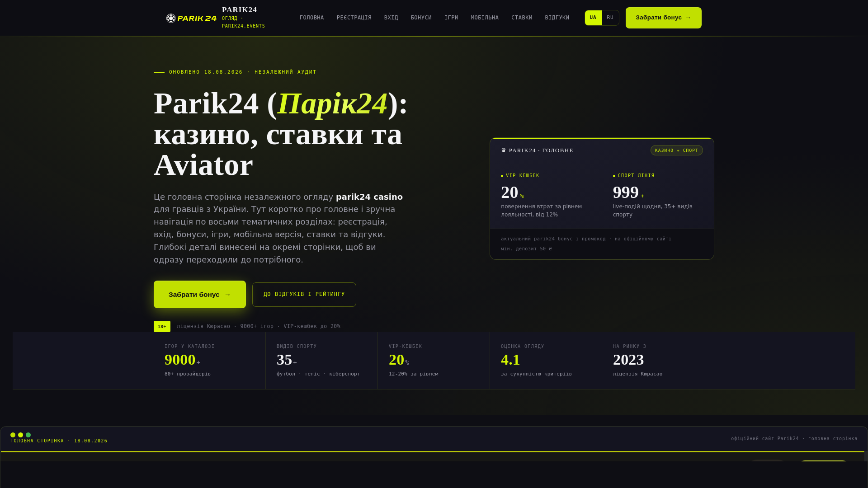Select the СПОРТ-ЛІНІЯ label in card
This screenshot has width=868, height=488.
tap(636, 175)
